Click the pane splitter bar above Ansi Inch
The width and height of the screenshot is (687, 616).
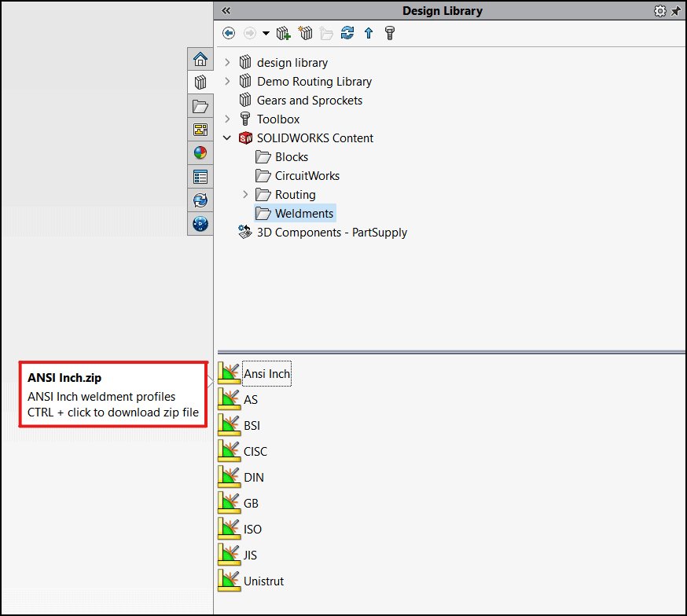pyautogui.click(x=451, y=352)
